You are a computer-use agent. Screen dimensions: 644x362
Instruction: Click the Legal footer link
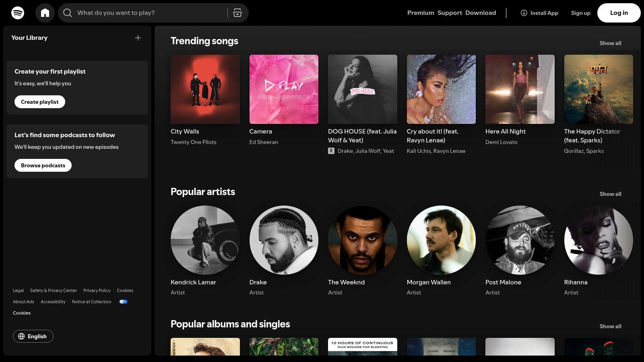[18, 290]
